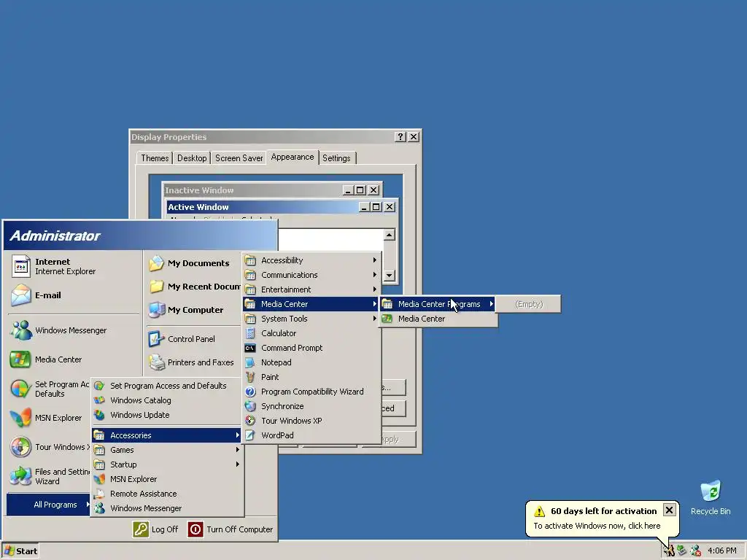The width and height of the screenshot is (747, 560).
Task: Open Remote Assistance
Action: 167,494
